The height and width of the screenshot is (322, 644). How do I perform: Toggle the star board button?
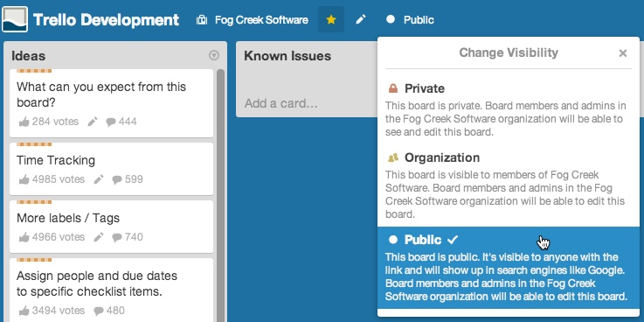(x=331, y=19)
